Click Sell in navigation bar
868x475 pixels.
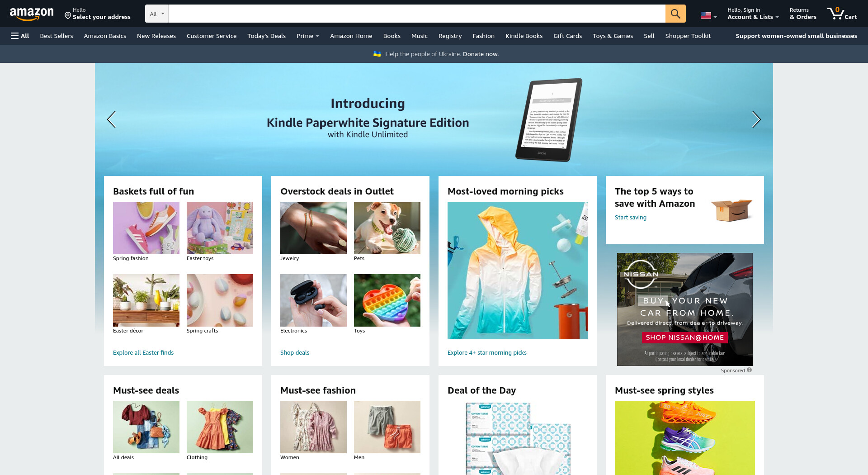pyautogui.click(x=649, y=36)
